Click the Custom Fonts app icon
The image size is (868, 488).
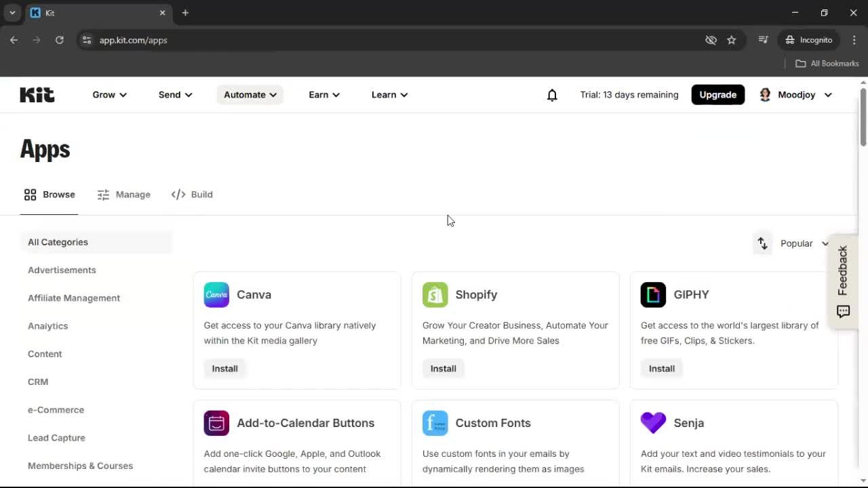point(435,422)
